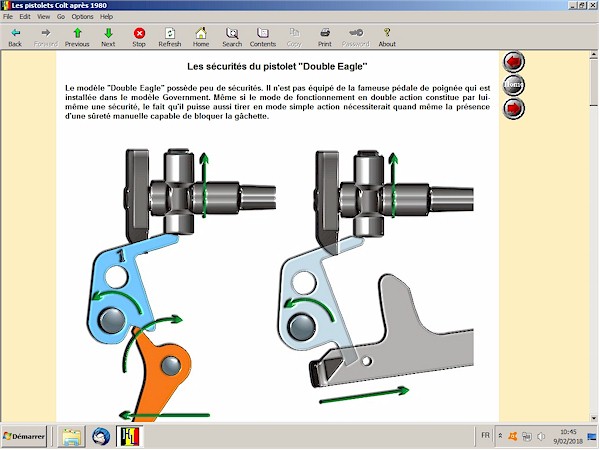The width and height of the screenshot is (600, 450).
Task: Click the Back toolbar arrow
Action: (15, 37)
